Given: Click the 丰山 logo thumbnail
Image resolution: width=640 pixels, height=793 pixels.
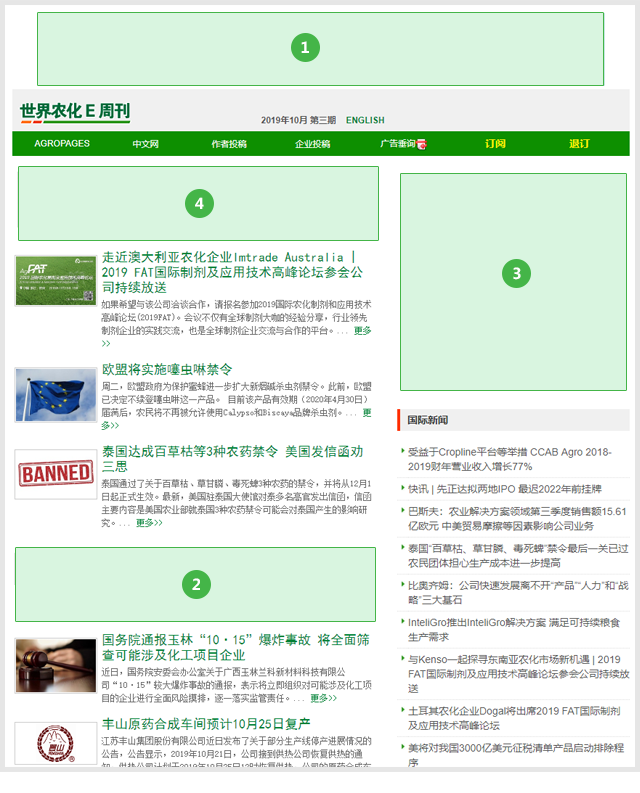Looking at the screenshot, I should click(x=56, y=744).
